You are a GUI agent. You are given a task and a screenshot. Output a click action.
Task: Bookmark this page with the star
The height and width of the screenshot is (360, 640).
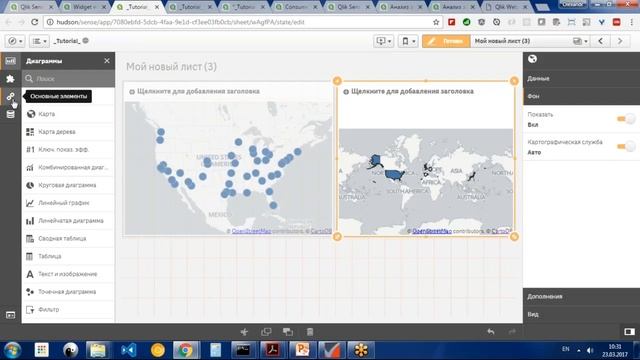(x=436, y=22)
